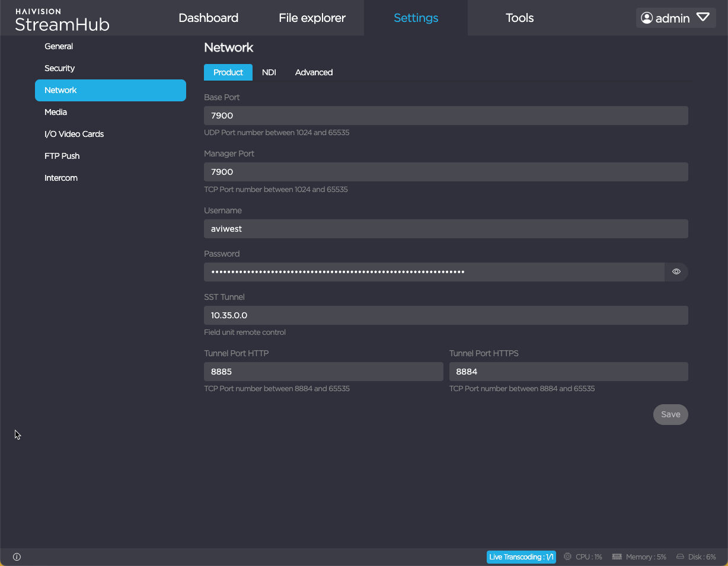
Task: Click the Memory usage icon
Action: click(x=617, y=557)
